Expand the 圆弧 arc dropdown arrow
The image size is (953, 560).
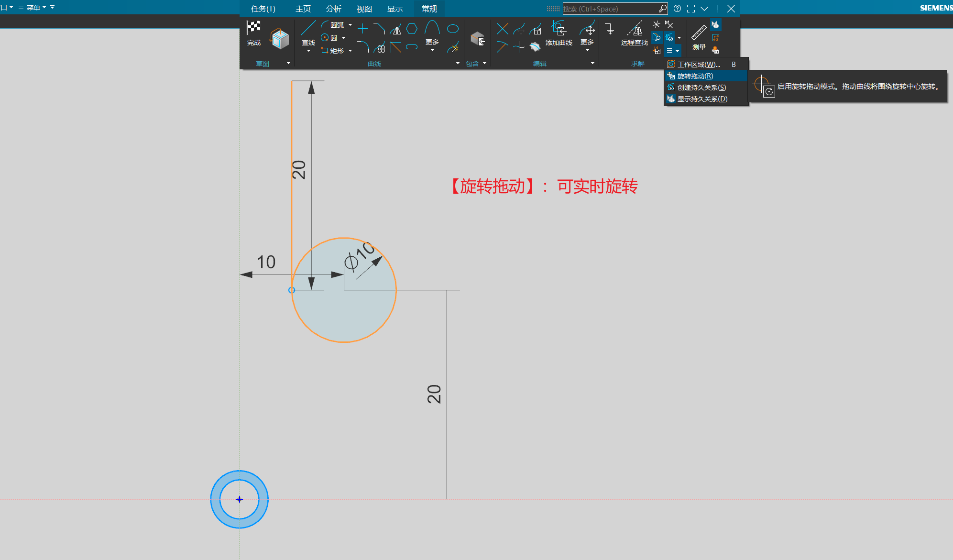tap(351, 25)
